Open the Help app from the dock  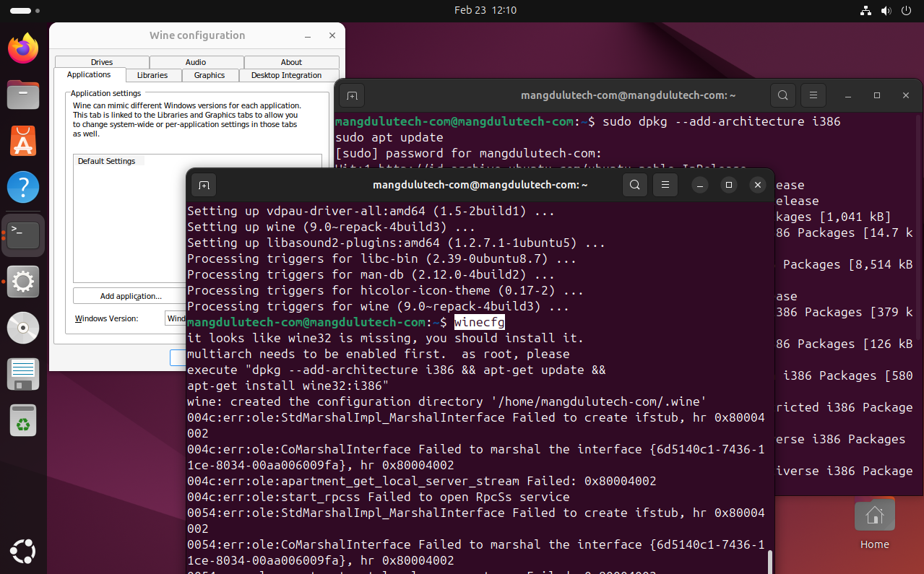pos(22,186)
